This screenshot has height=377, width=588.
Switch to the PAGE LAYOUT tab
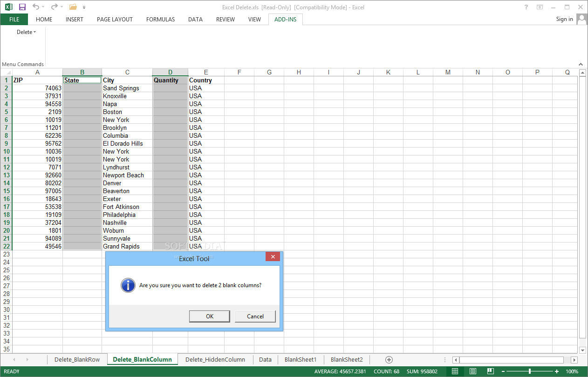(115, 20)
